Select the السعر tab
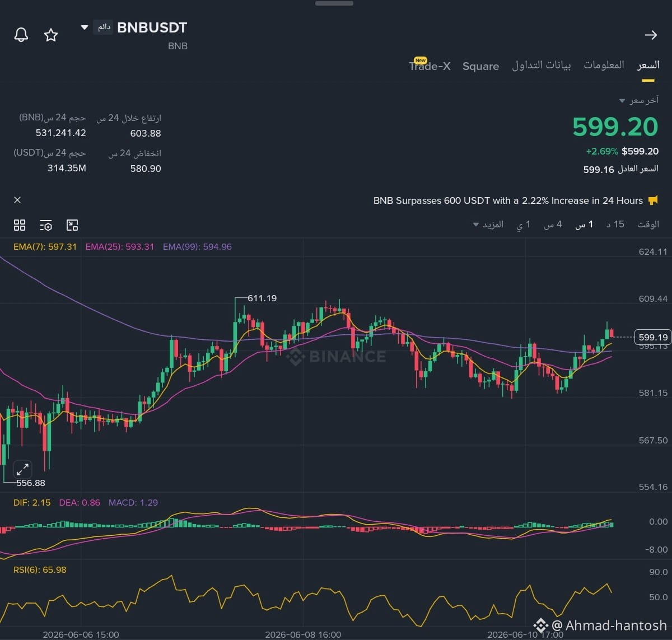The width and height of the screenshot is (672, 640). 648,66
